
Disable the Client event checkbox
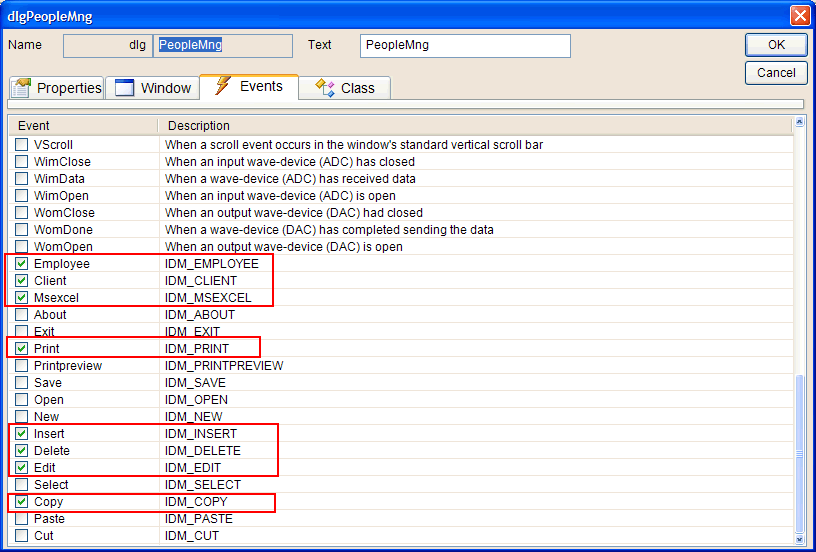(21, 280)
